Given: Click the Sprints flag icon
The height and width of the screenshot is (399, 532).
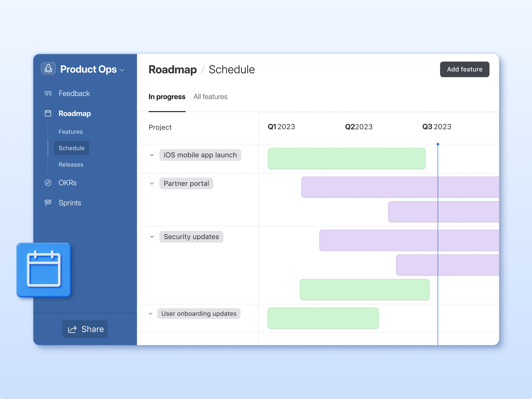Looking at the screenshot, I should 48,203.
